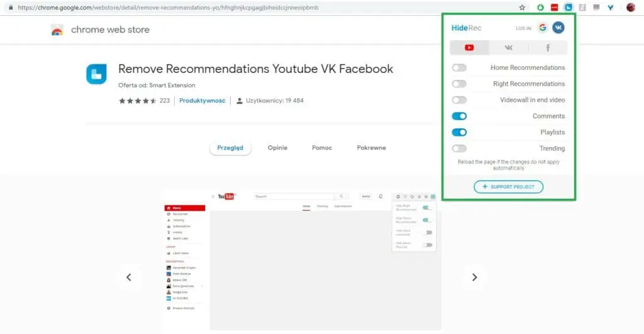The image size is (644, 334).
Task: Show next screenshot with right arrow
Action: tap(474, 277)
